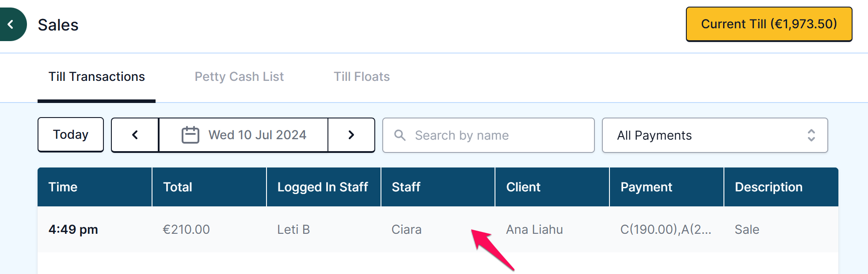The image size is (868, 274).
Task: Click the calendar icon in date picker
Action: click(x=190, y=135)
